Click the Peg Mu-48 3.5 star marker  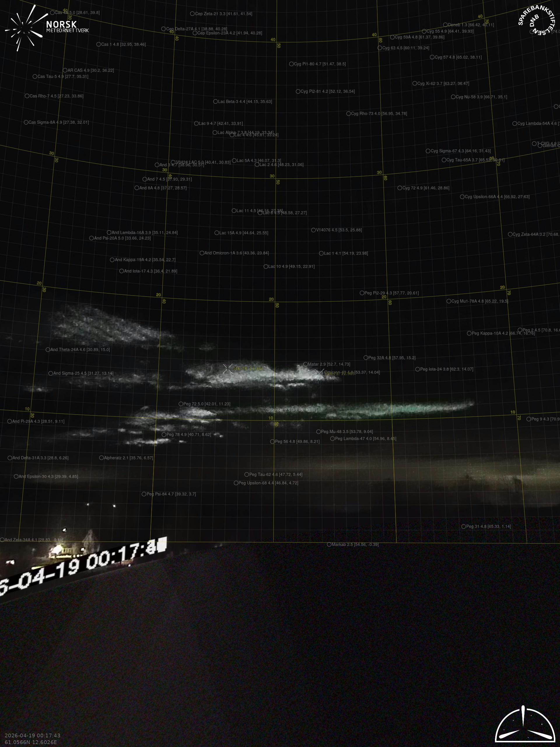point(318,432)
